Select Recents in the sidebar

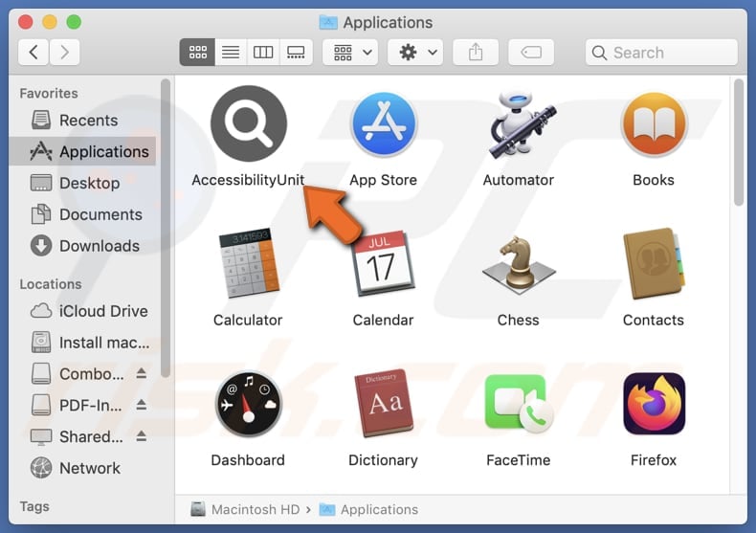coord(82,120)
